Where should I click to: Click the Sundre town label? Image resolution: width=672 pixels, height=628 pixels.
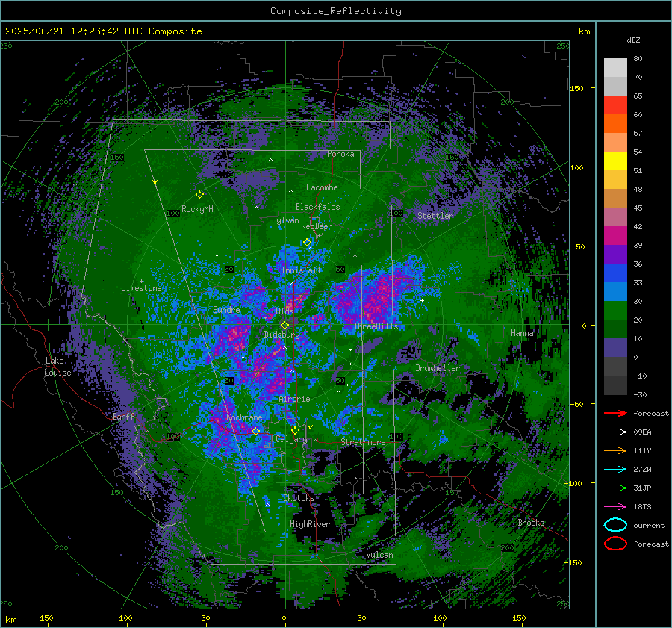point(226,310)
